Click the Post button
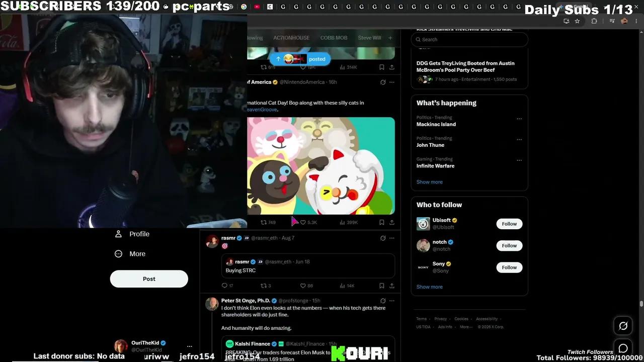This screenshot has width=644, height=362. (x=149, y=279)
